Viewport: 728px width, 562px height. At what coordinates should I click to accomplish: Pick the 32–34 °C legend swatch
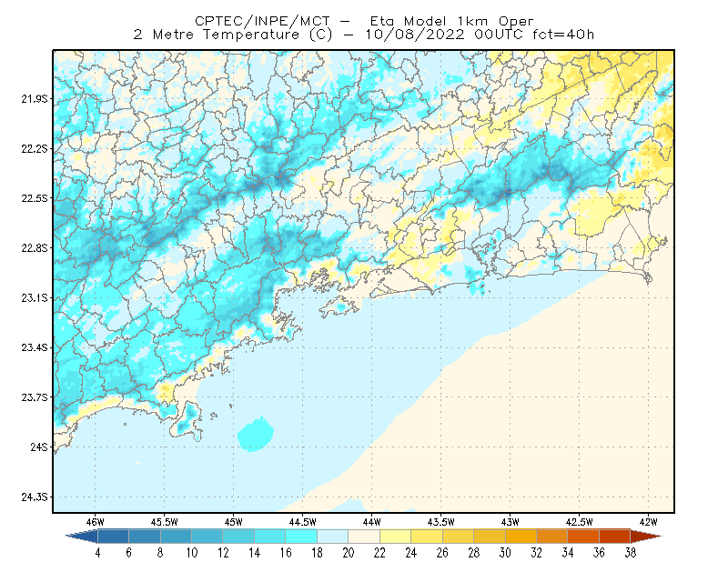point(552,537)
